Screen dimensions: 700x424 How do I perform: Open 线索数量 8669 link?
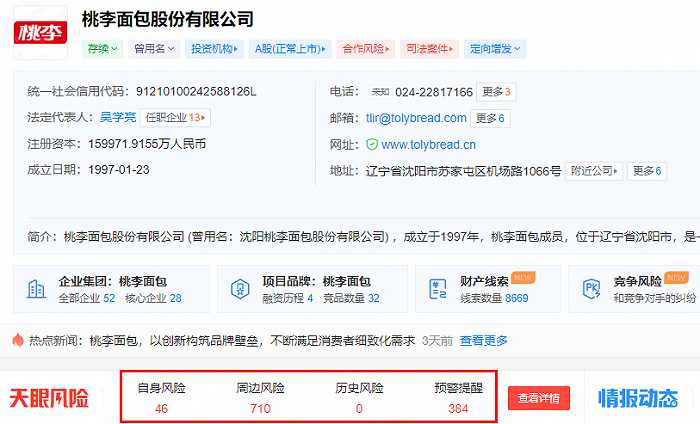pos(494,298)
